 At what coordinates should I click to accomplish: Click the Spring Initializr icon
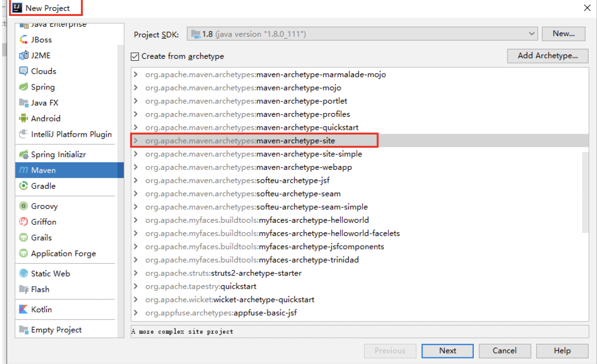[24, 155]
